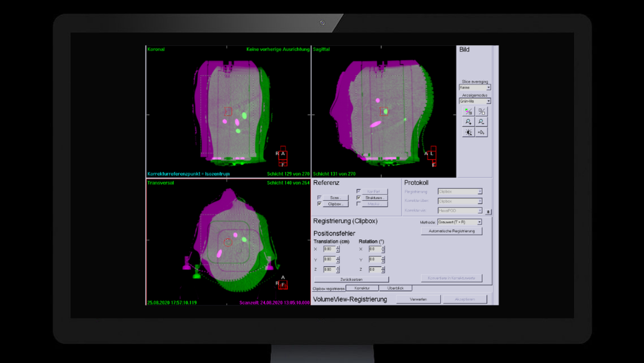The image size is (644, 363).
Task: Click the green-magenta display mode icon
Action: [x=468, y=111]
